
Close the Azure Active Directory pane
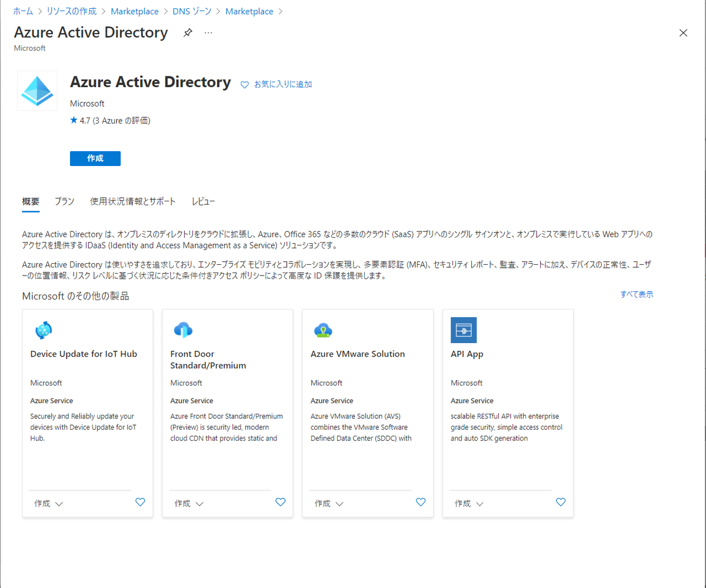click(683, 33)
